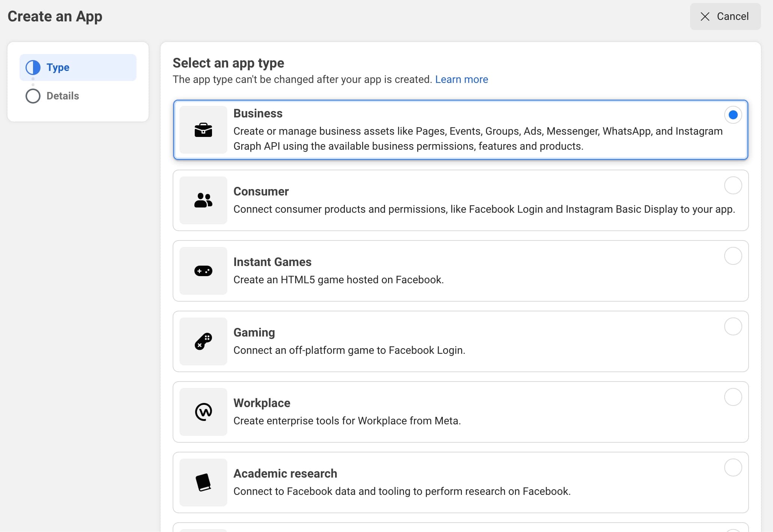This screenshot has height=532, width=773.
Task: Click the Academic research description text
Action: coord(402,491)
